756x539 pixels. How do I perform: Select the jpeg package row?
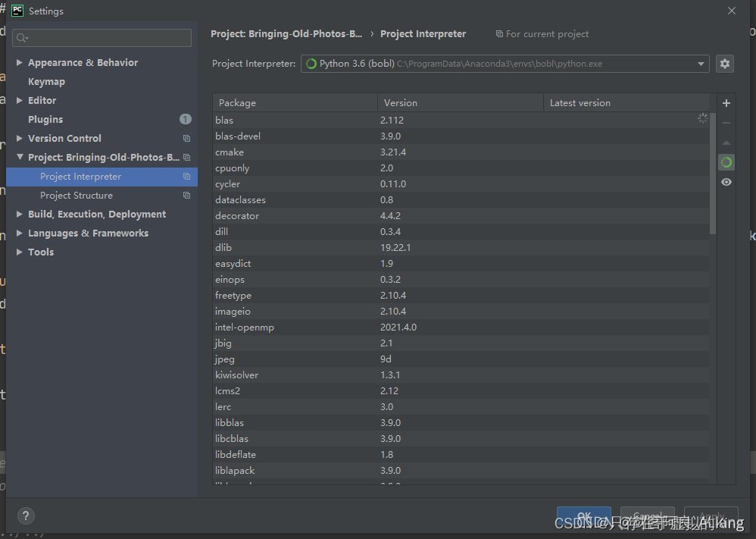(461, 359)
